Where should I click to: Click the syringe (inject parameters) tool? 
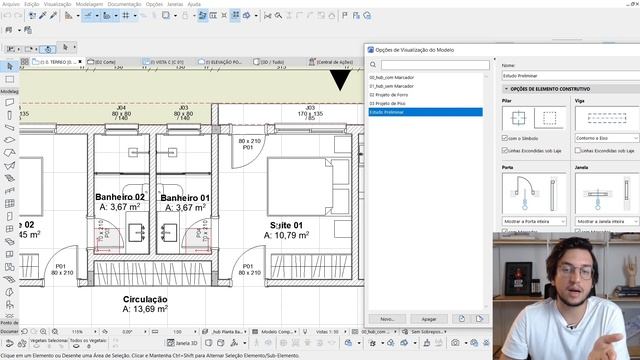click(53, 16)
